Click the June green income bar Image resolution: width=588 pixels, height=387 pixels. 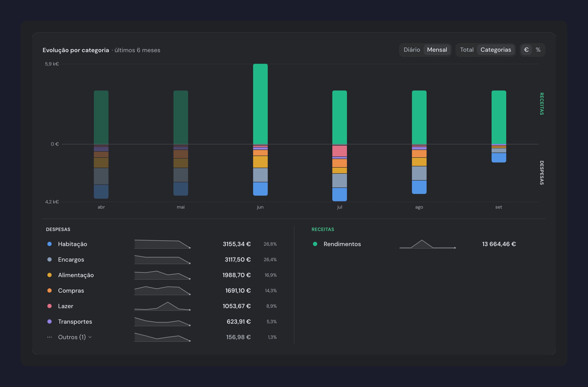[260, 104]
